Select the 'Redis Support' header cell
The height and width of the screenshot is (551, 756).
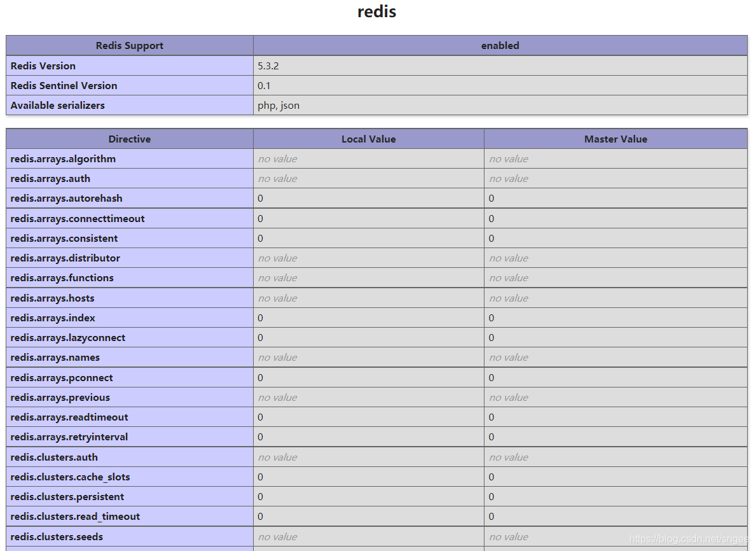pos(130,45)
